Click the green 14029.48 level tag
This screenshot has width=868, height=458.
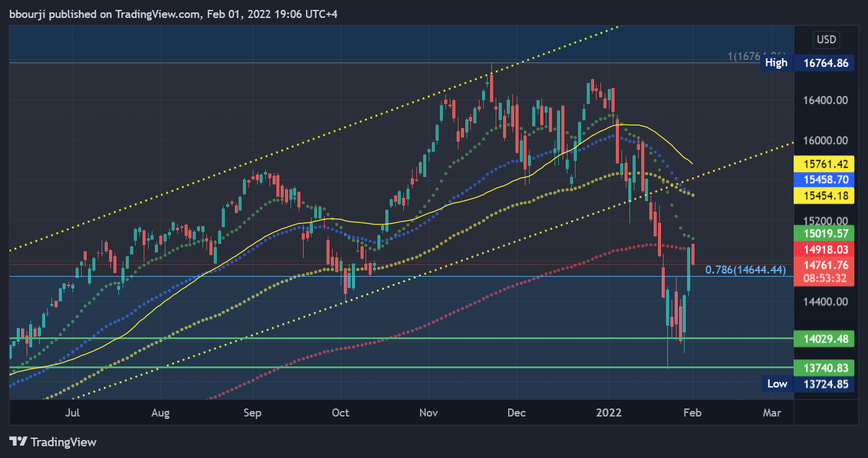(x=826, y=339)
